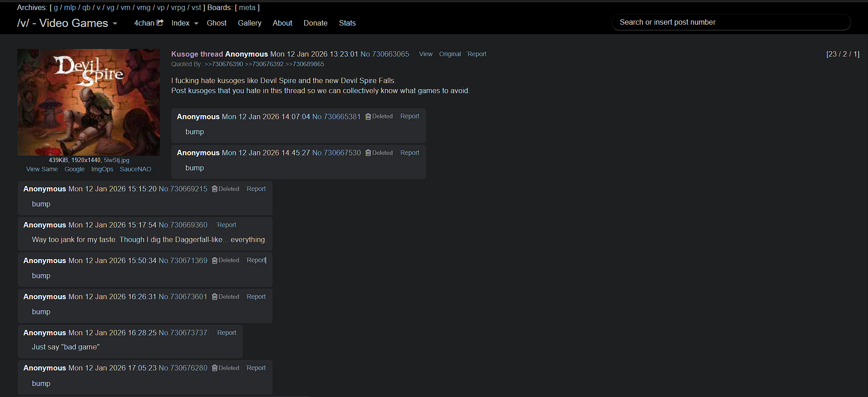Visit the Donate page
Viewport: 868px width, 397px height.
[x=316, y=23]
